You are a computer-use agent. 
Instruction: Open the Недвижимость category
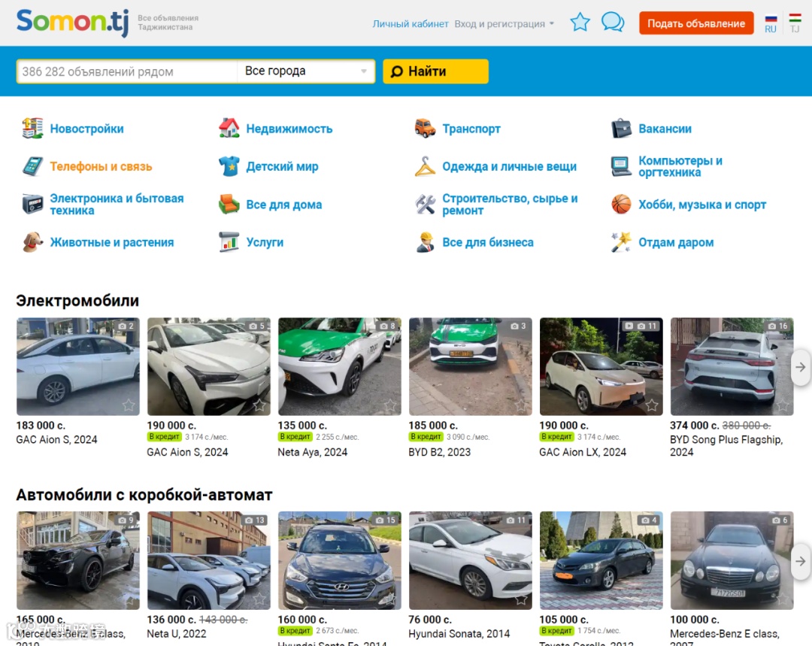pyautogui.click(x=289, y=129)
